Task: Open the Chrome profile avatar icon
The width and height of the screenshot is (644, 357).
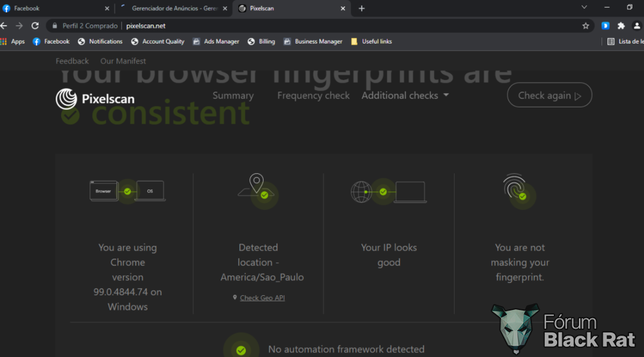Action: 637,26
